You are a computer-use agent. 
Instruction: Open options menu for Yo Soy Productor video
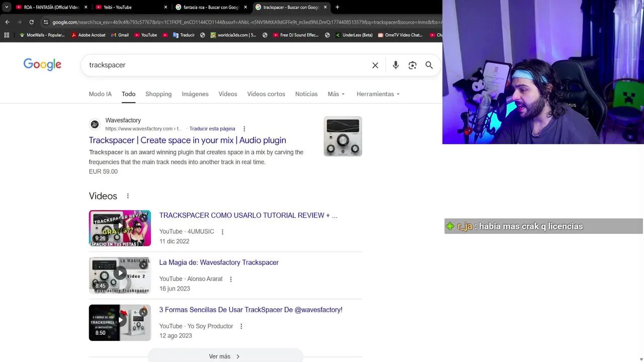pos(241,326)
